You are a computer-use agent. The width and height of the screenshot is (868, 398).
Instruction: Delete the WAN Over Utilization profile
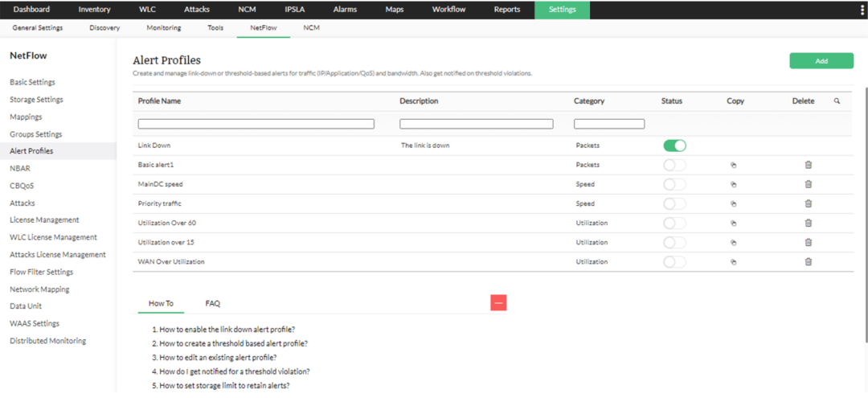click(x=809, y=261)
